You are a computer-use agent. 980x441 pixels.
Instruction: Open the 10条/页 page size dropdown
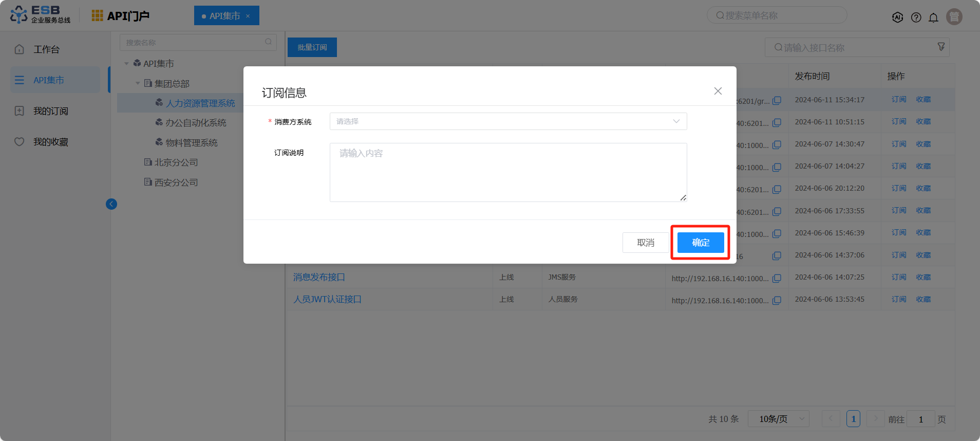(x=778, y=419)
